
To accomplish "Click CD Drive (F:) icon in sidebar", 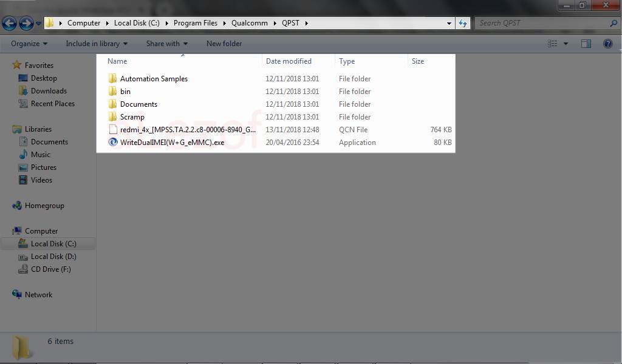I will pos(23,269).
